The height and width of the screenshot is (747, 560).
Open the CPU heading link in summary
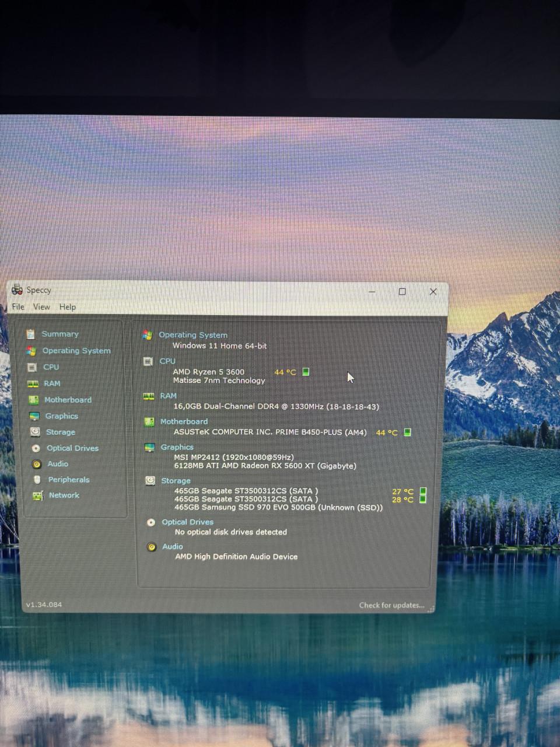(167, 361)
